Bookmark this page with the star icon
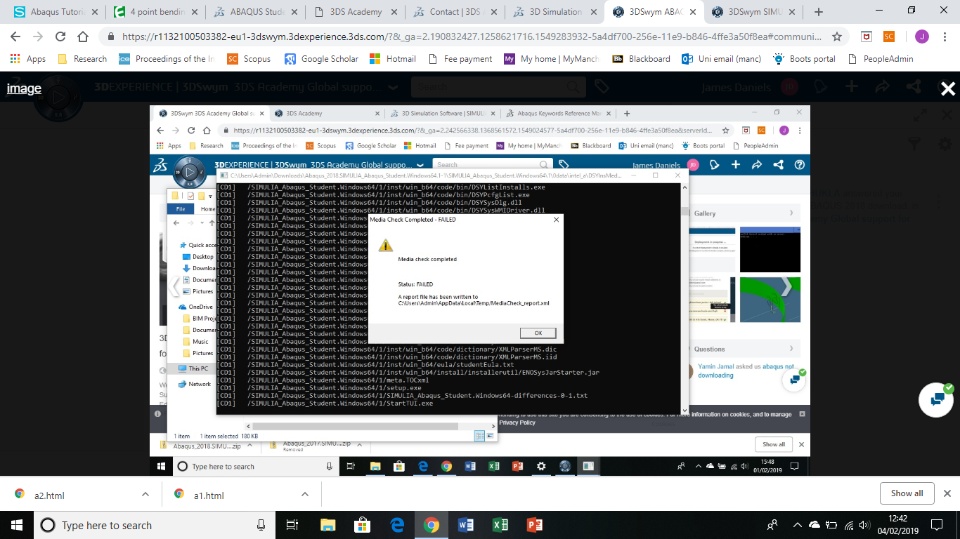The height and width of the screenshot is (539, 960). (837, 37)
